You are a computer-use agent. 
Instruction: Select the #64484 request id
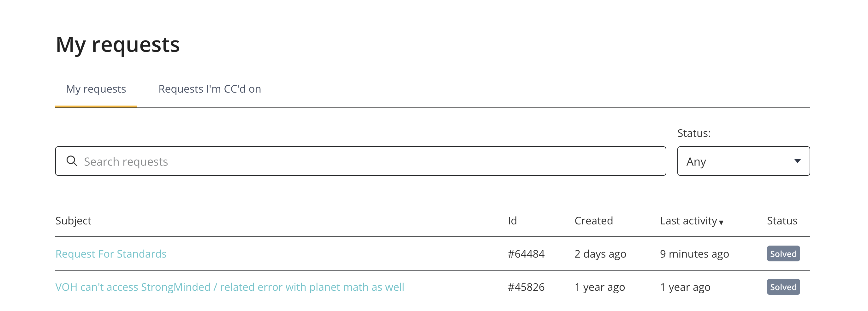(x=526, y=254)
